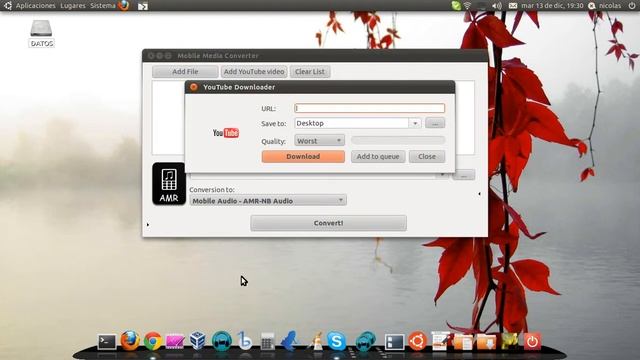The width and height of the screenshot is (640, 360).
Task: Open the orange downloads folder in dock
Action: [x=486, y=342]
